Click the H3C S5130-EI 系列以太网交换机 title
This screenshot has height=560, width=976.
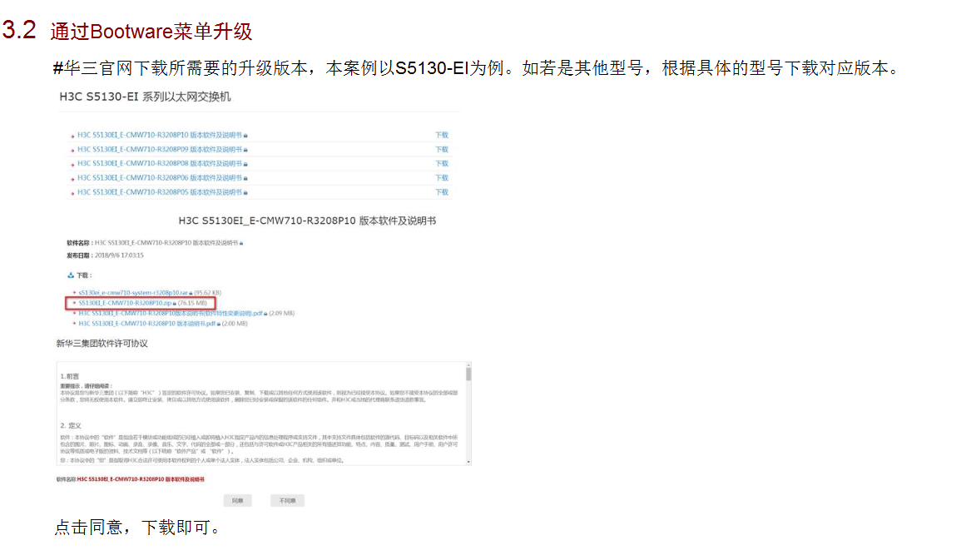tap(145, 97)
